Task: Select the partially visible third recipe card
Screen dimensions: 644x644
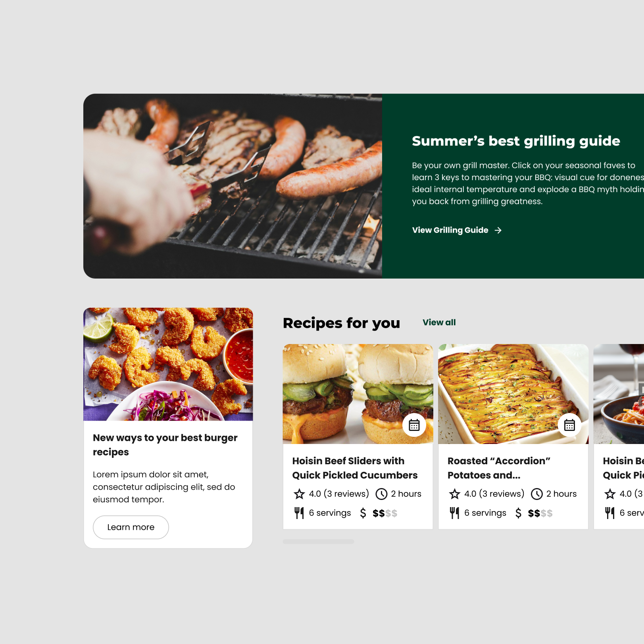Action: (x=619, y=436)
